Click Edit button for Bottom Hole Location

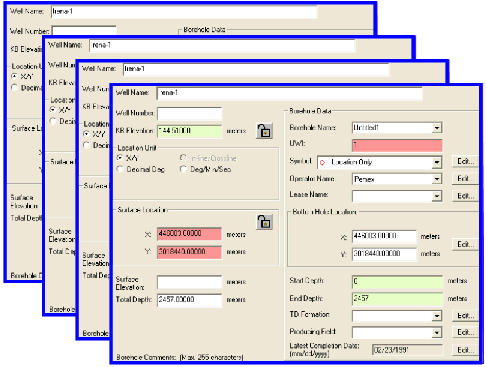tap(465, 244)
